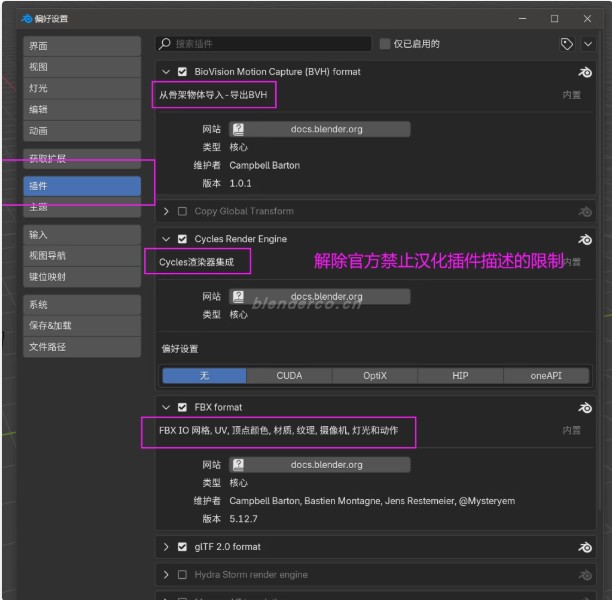Open docs.blender.org link for BVH add-on

(320, 129)
